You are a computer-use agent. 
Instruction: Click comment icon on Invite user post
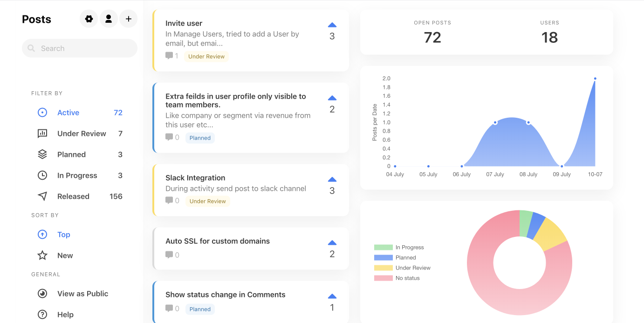pos(169,56)
